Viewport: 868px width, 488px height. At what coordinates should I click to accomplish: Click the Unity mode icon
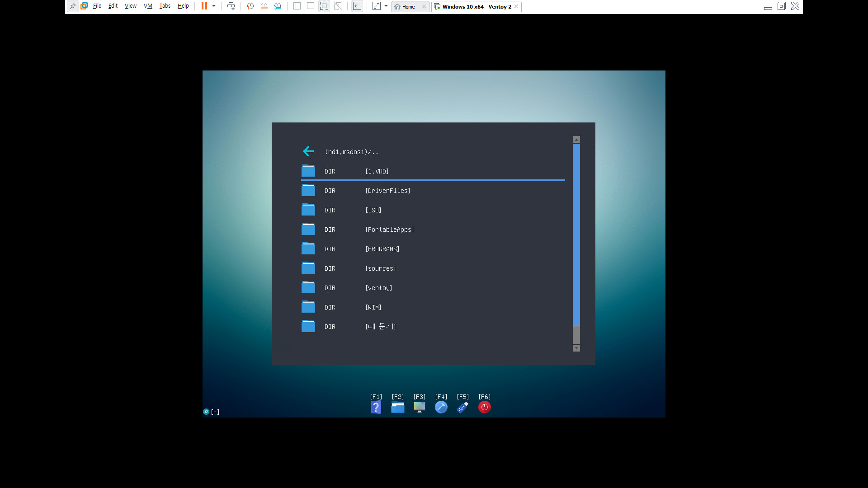(338, 6)
